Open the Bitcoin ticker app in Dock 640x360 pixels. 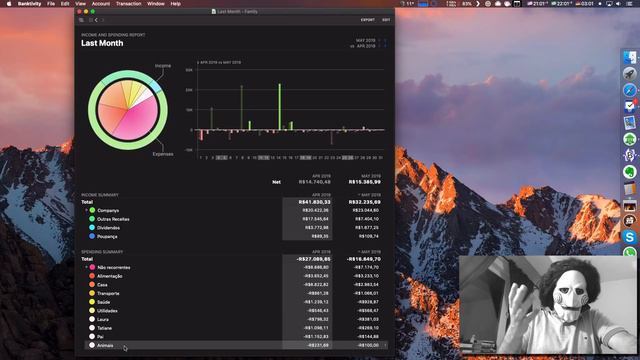(x=629, y=156)
